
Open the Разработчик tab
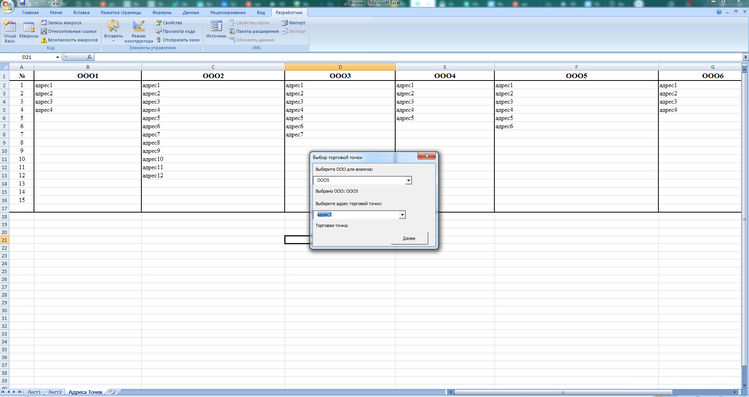[289, 12]
